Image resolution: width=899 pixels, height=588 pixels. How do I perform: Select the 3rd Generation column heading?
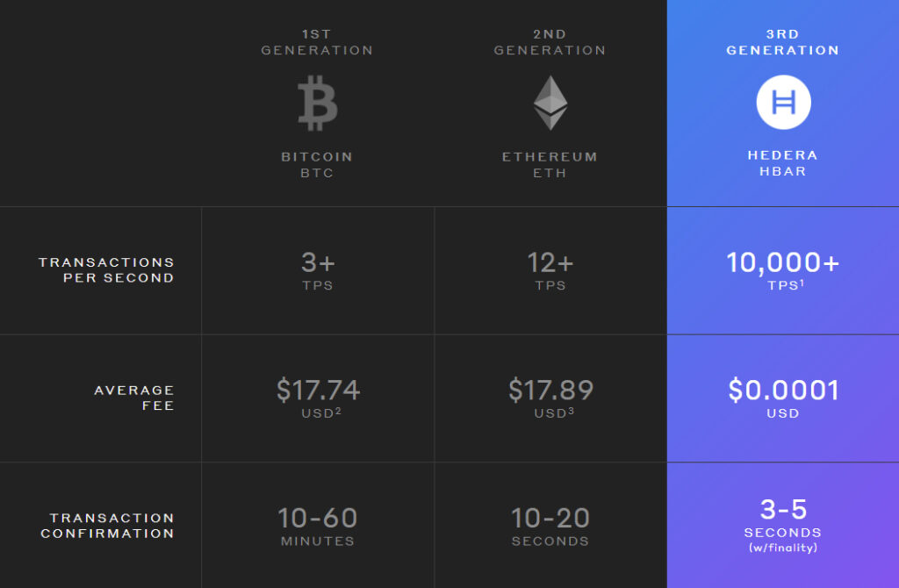782,42
